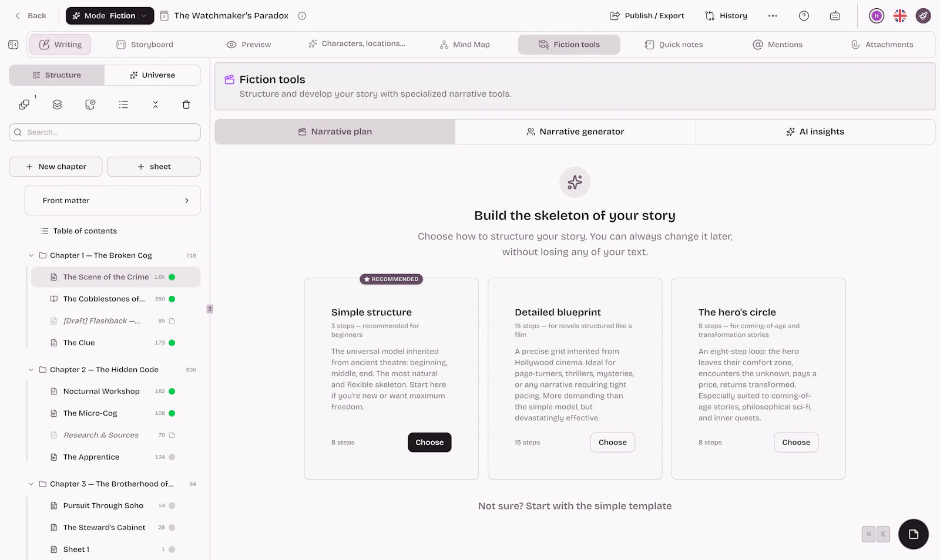Select the AI insights tab
Image resolution: width=940 pixels, height=560 pixels.
(x=815, y=132)
